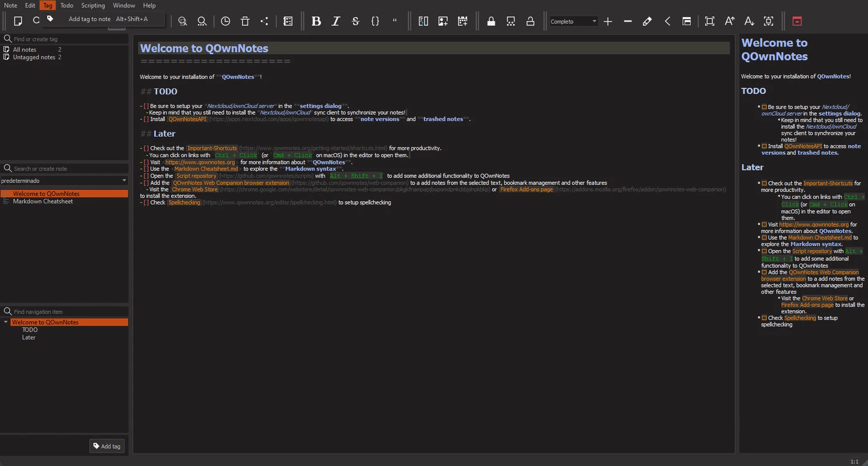
Task: Click the reset font size icon
Action: point(768,21)
